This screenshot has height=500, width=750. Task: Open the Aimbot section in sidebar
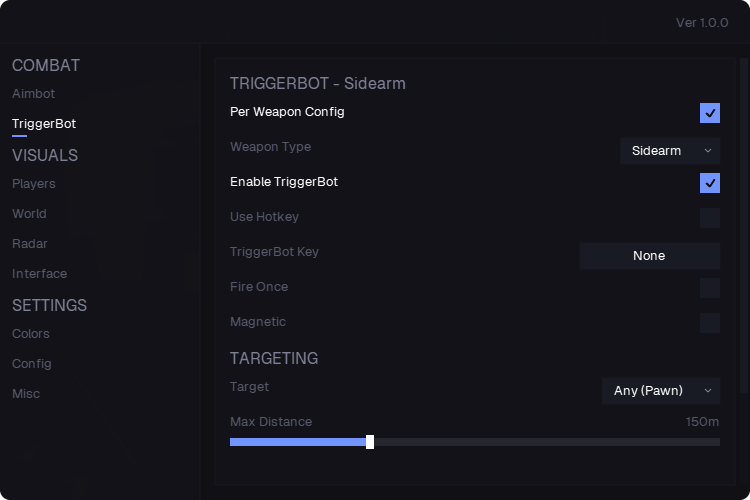(33, 94)
